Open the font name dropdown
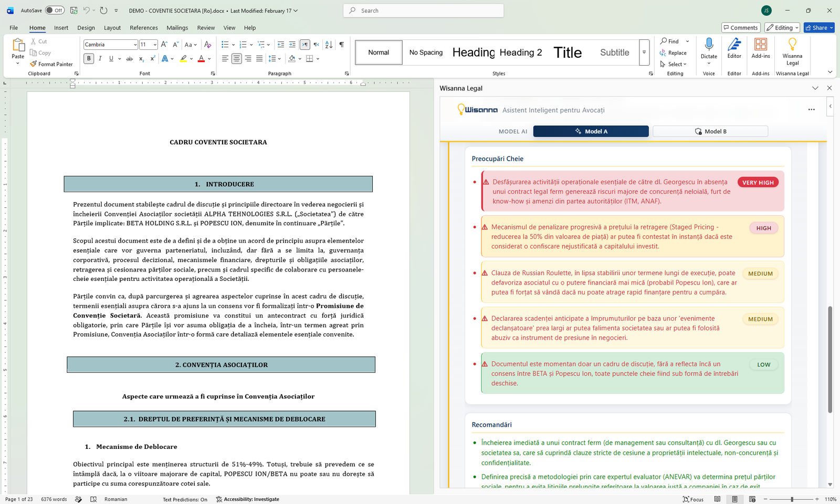Screen dimensions: 840x504 (135, 45)
